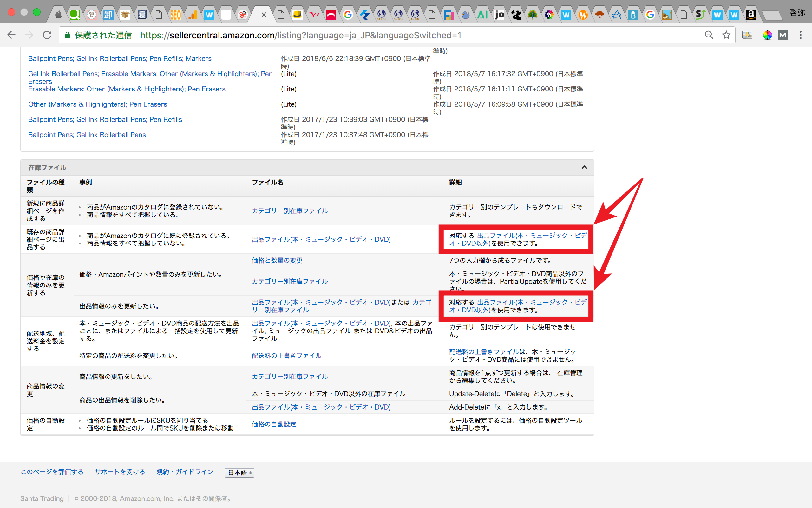Image resolution: width=812 pixels, height=508 pixels.
Task: Open 'Ballpoint Pens; Gel Ink Rollerball Pens; Pen Refills'
Action: click(105, 120)
